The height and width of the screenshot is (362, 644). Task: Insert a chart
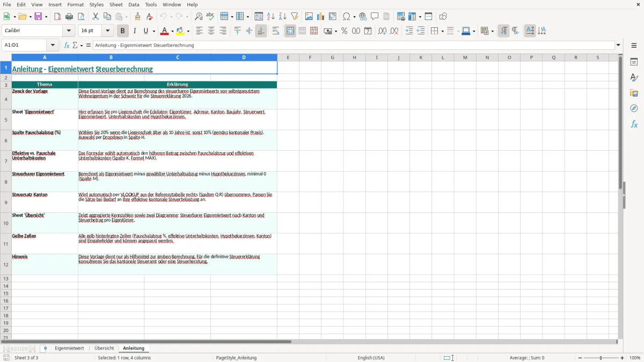click(x=321, y=17)
